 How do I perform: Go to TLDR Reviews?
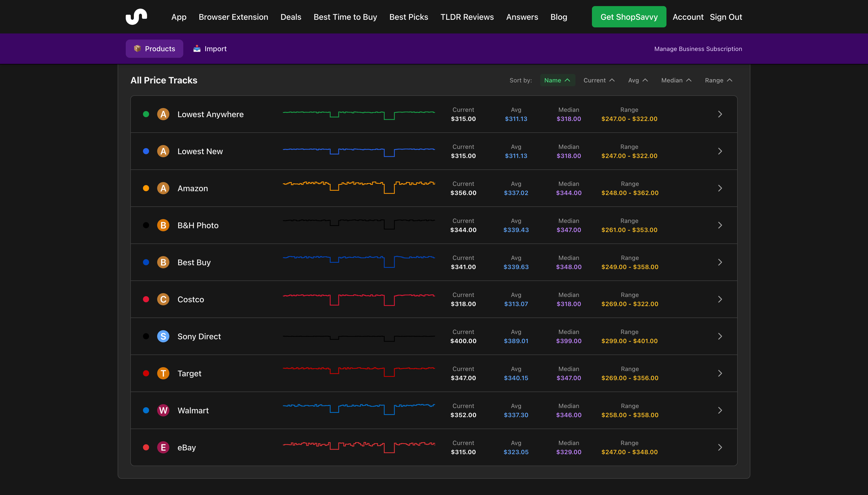pos(467,17)
